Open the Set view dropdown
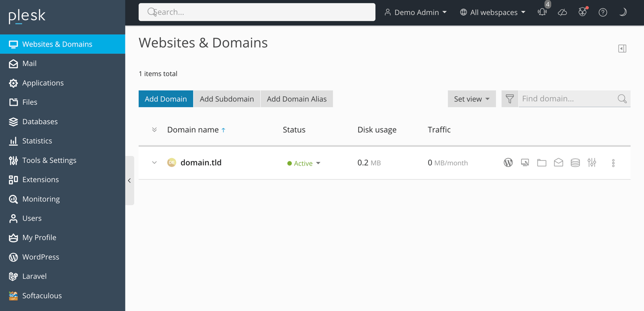 coord(471,99)
